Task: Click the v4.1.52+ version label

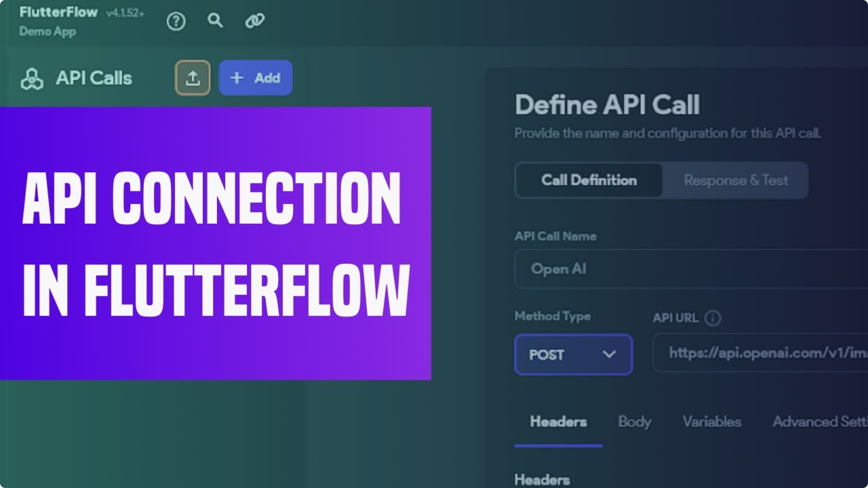Action: (125, 14)
